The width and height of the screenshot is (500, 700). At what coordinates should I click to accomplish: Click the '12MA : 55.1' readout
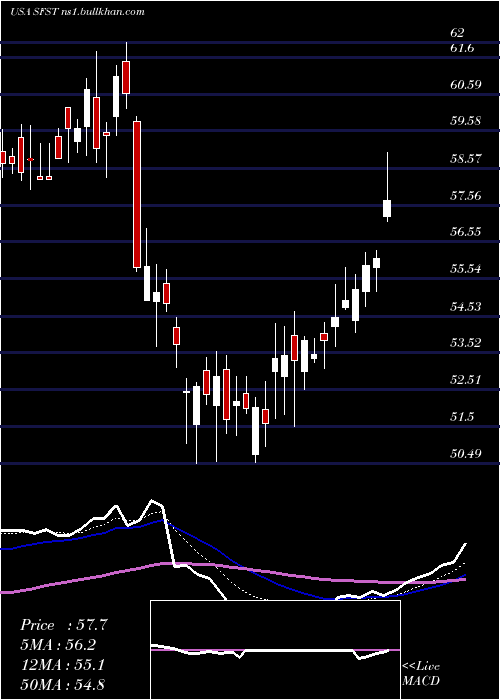click(x=63, y=665)
